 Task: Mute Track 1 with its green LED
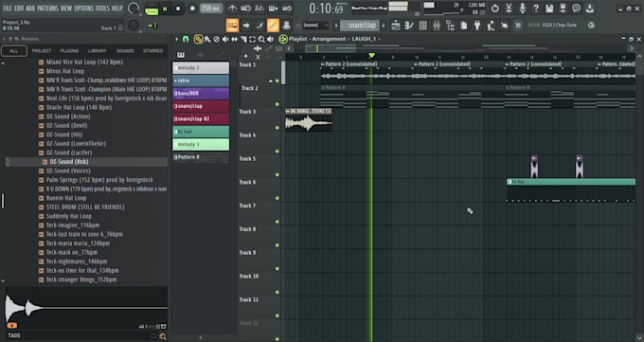coord(277,81)
